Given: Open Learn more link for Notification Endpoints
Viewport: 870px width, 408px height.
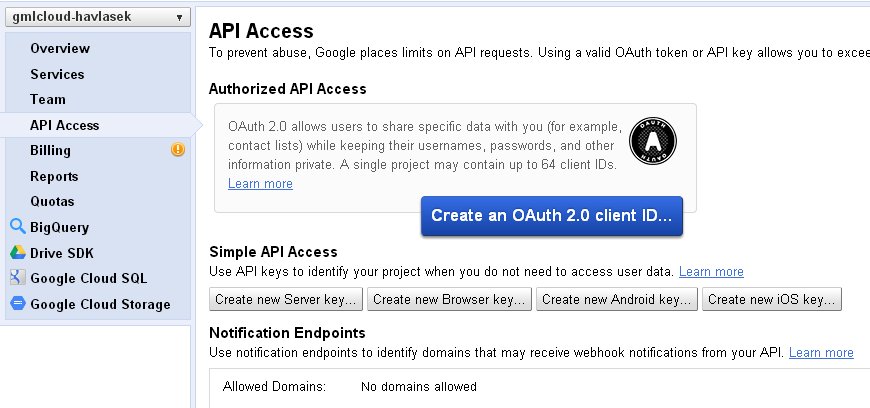Looking at the screenshot, I should [821, 353].
